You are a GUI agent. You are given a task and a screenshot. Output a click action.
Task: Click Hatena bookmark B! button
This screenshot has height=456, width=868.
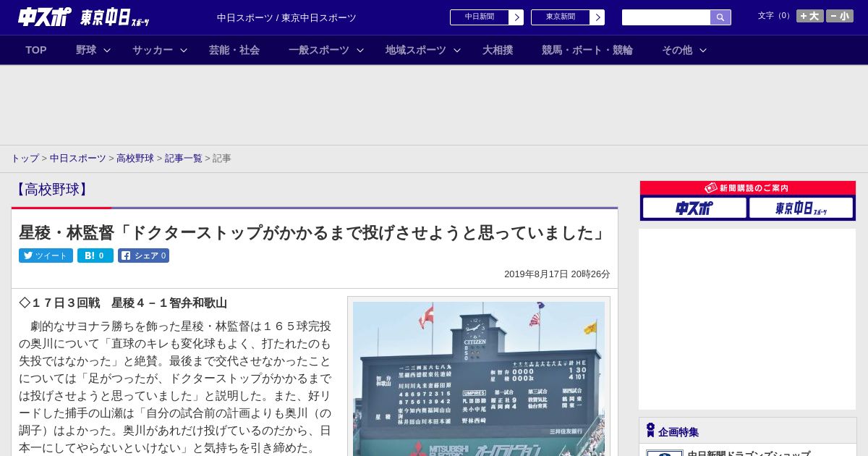[x=95, y=256]
